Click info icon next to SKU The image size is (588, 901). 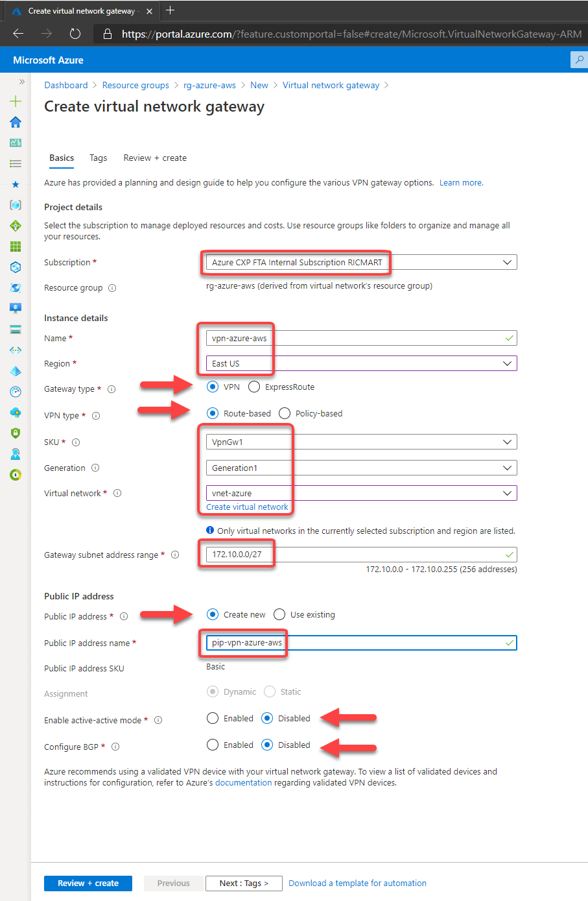[x=76, y=442]
